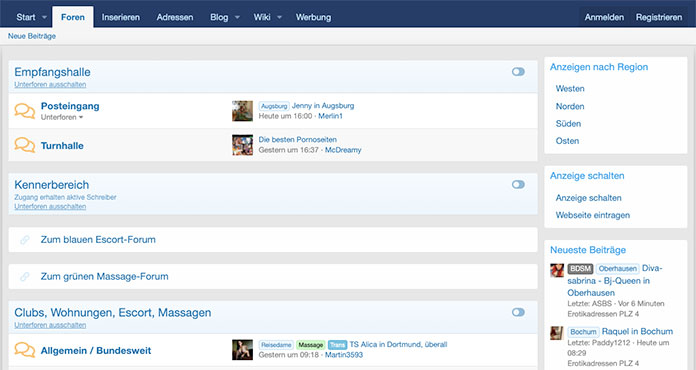The width and height of the screenshot is (696, 370).
Task: Open the Turnhalle forum
Action: 62,146
